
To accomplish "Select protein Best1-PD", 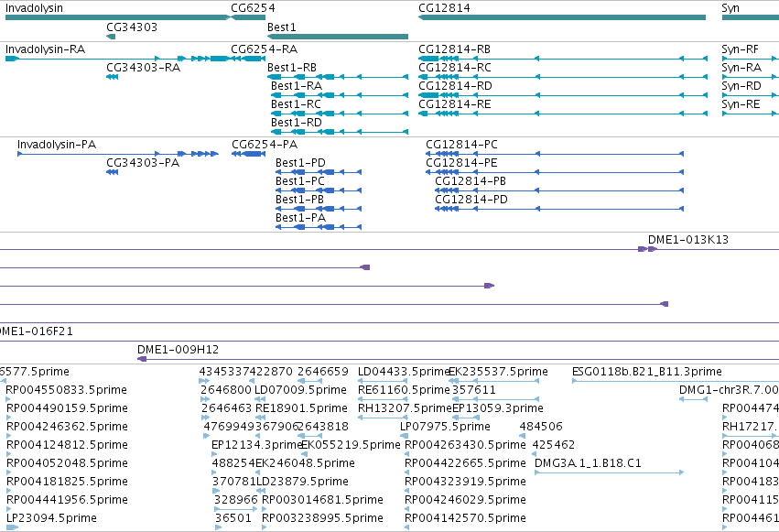I will tap(319, 172).
